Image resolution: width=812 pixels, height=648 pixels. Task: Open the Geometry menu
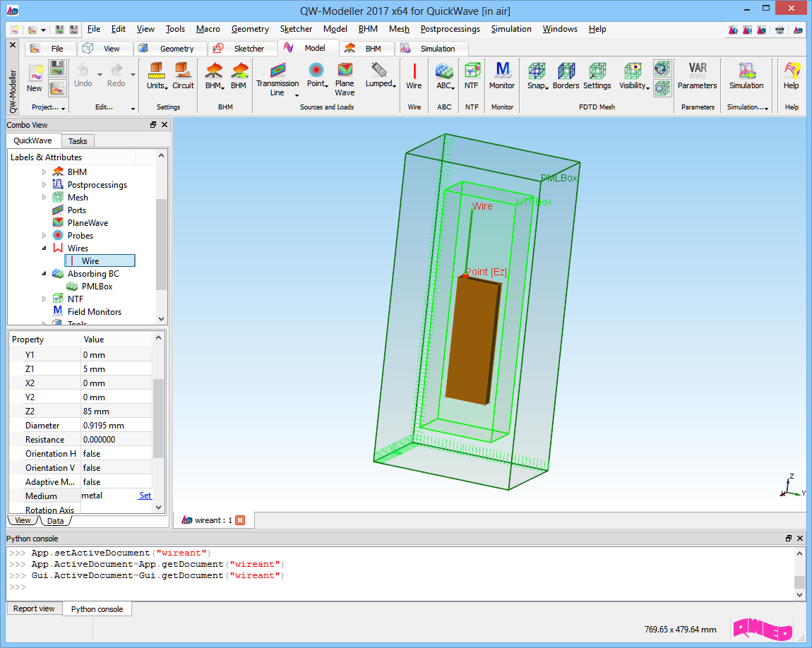point(250,29)
